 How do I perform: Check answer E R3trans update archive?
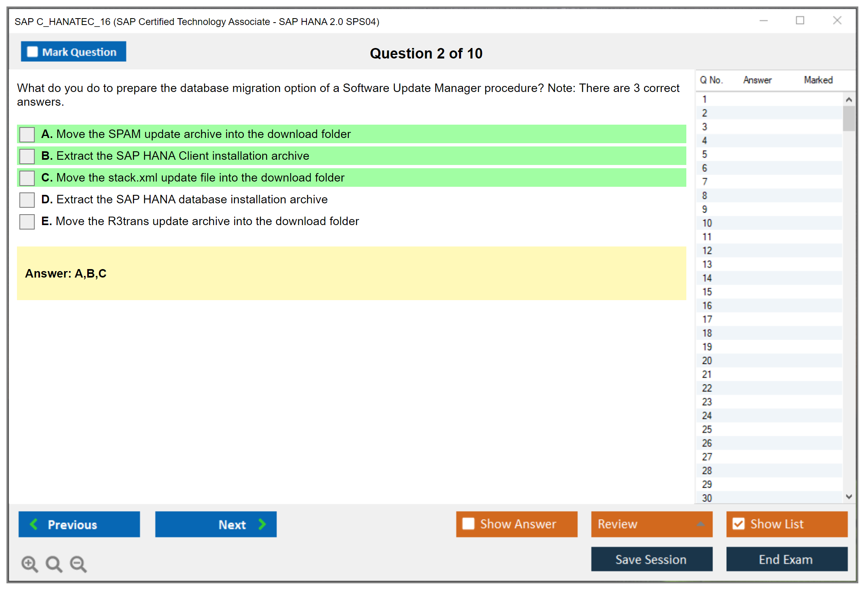(27, 221)
